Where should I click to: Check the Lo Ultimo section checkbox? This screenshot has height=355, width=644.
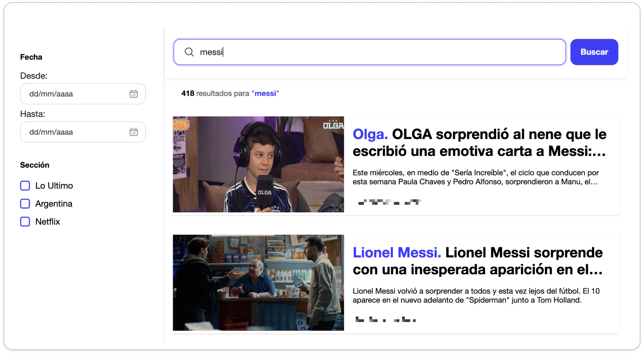(x=25, y=186)
